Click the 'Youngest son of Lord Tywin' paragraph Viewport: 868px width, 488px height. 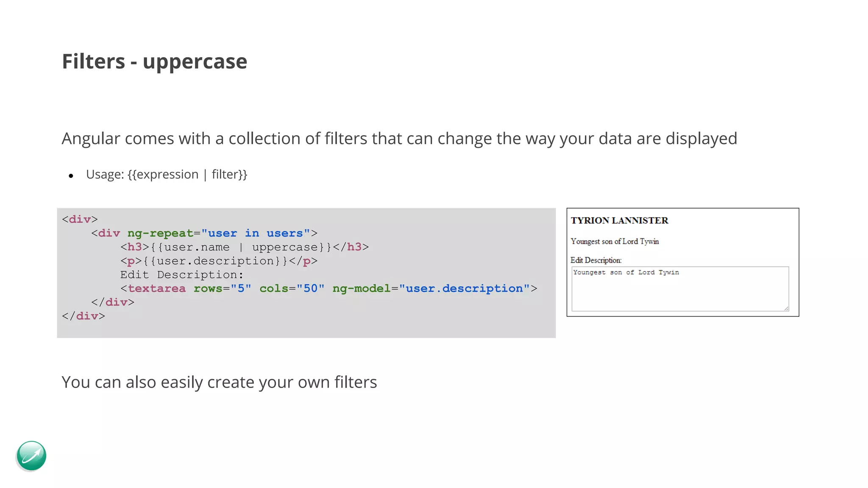[x=615, y=241]
